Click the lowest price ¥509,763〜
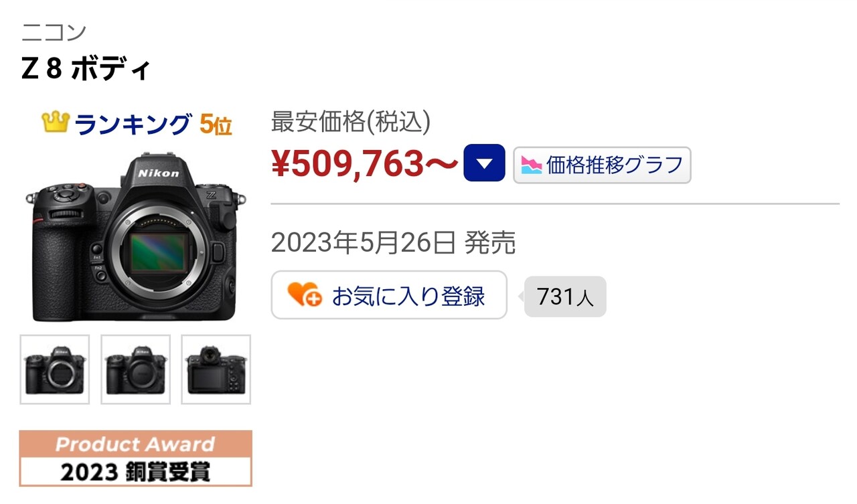The image size is (857, 504). pos(365,164)
